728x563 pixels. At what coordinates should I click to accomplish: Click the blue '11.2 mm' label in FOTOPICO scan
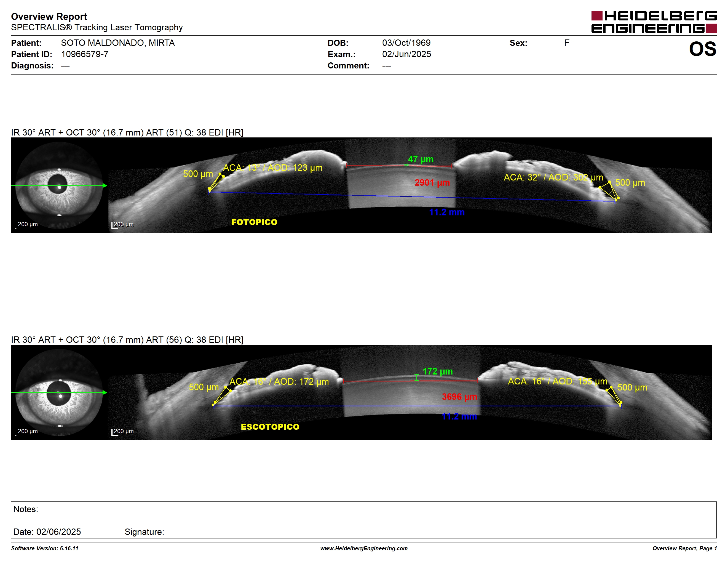447,212
